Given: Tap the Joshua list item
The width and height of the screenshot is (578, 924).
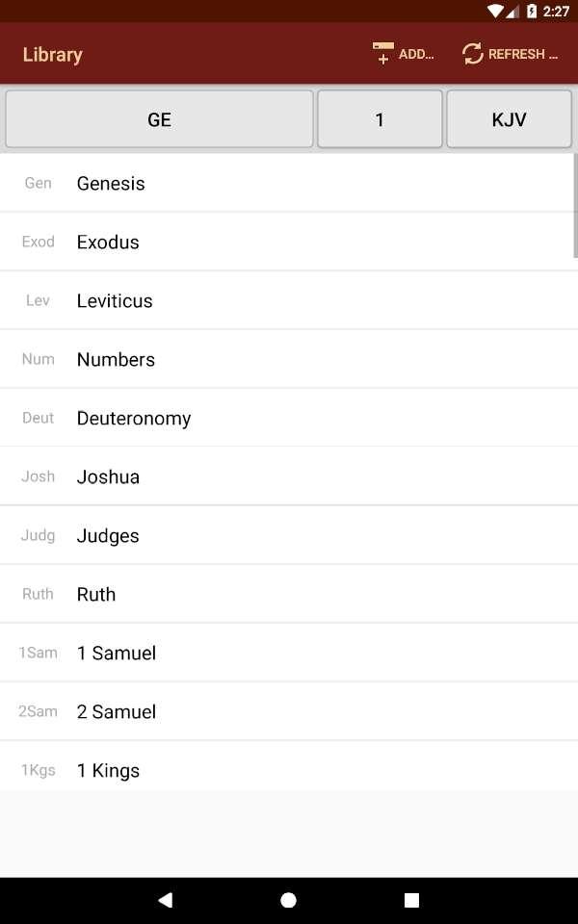Looking at the screenshot, I should (x=108, y=476).
